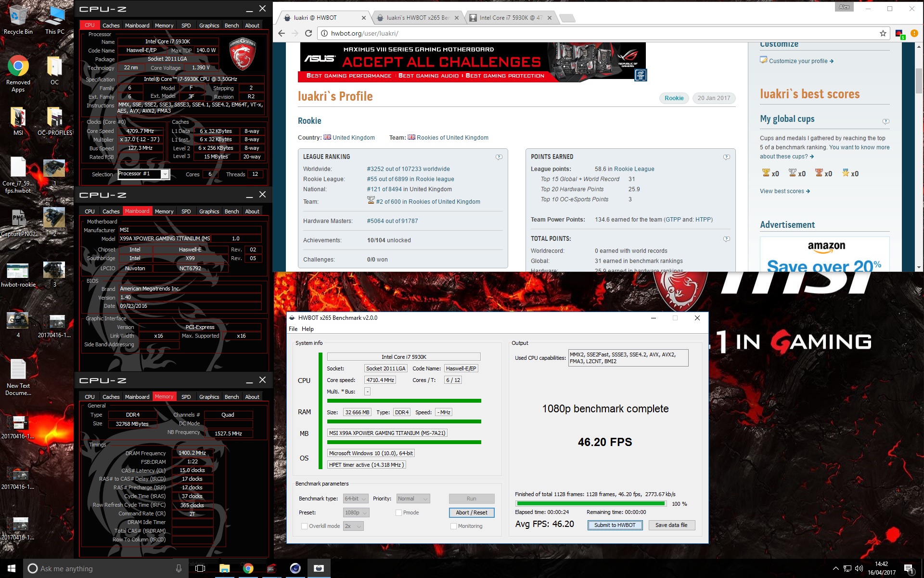
Task: Show hidden system tray icons
Action: click(x=835, y=568)
